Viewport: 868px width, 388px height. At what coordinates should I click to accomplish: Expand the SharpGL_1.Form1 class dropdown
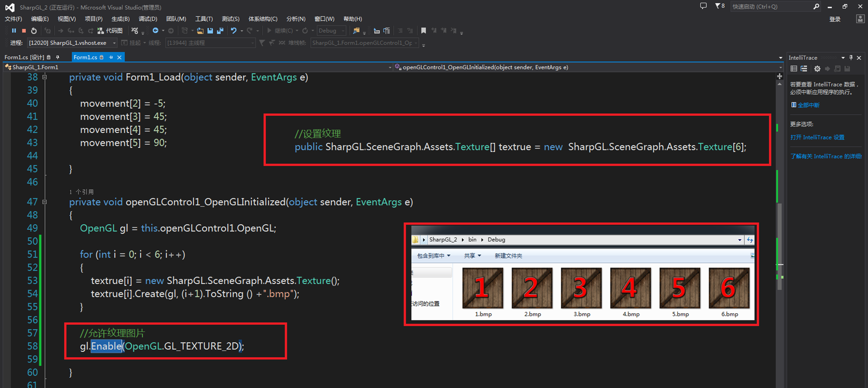click(x=390, y=67)
